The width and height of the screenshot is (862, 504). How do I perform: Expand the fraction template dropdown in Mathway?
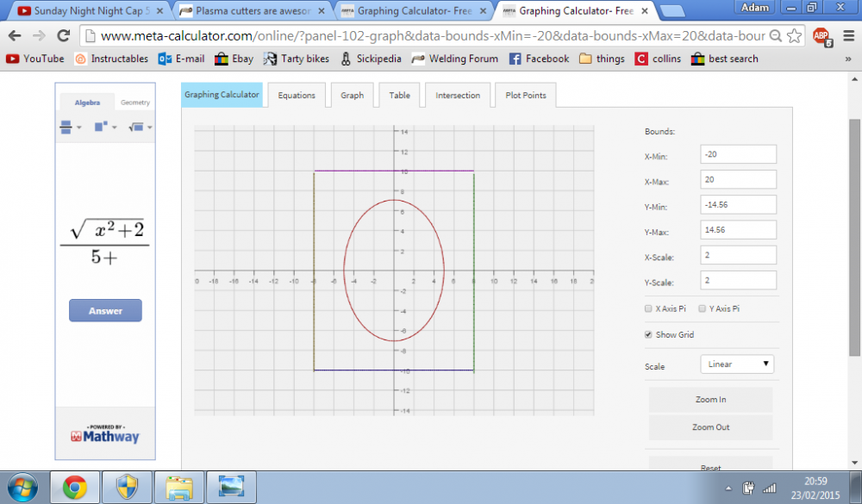(70, 127)
